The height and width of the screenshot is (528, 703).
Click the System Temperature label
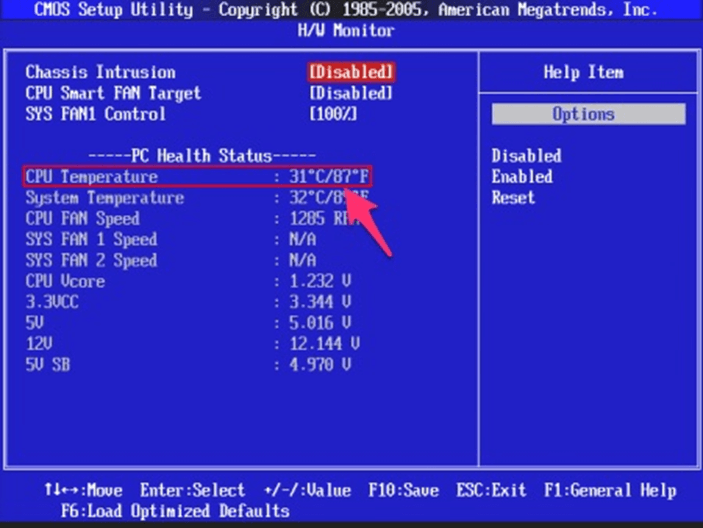pos(104,198)
